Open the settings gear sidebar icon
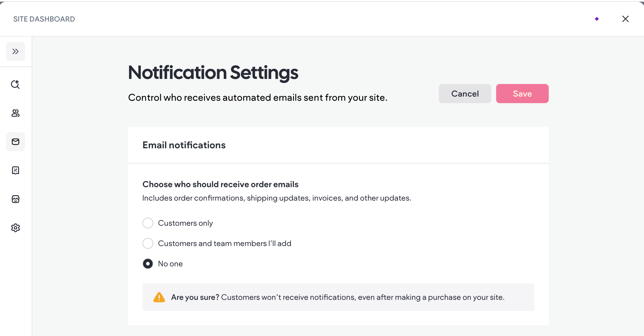Screen dimensions: 644x336 pos(16,228)
